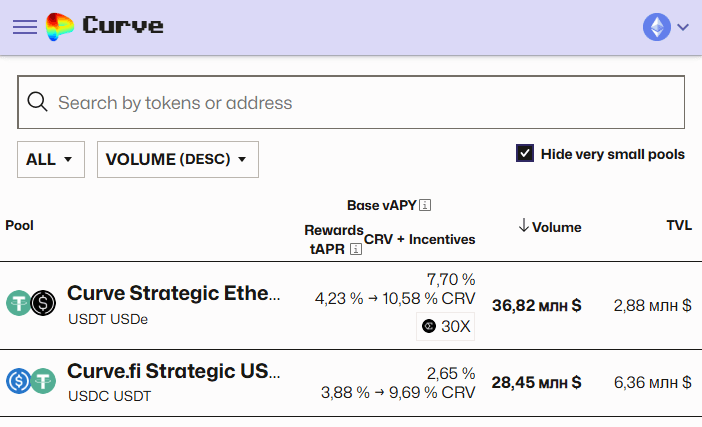Click the 4,23 % → 10,58 % CRV rewards
The image size is (702, 427).
tap(395, 299)
